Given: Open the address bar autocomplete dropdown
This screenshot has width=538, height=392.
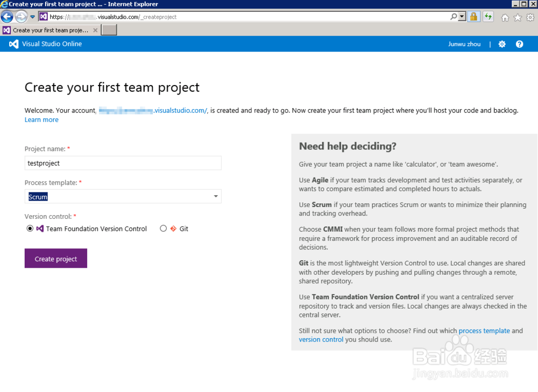Looking at the screenshot, I should [32, 17].
